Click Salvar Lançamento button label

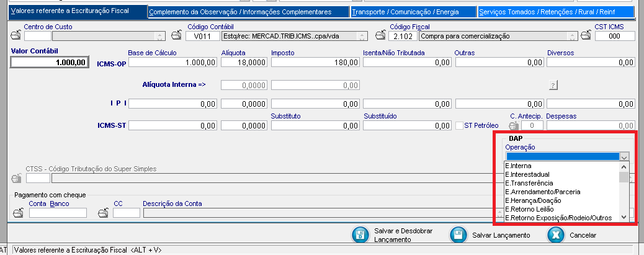[501, 235]
